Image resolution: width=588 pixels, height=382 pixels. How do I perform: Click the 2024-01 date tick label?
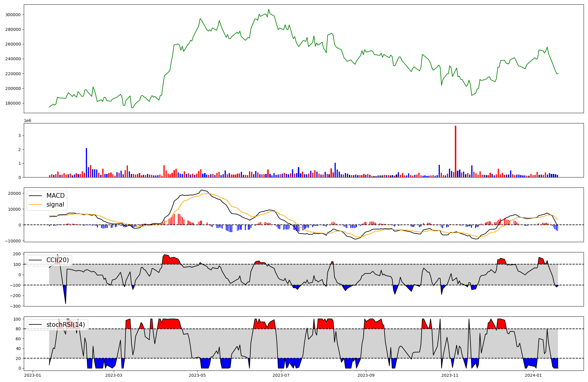[533, 375]
